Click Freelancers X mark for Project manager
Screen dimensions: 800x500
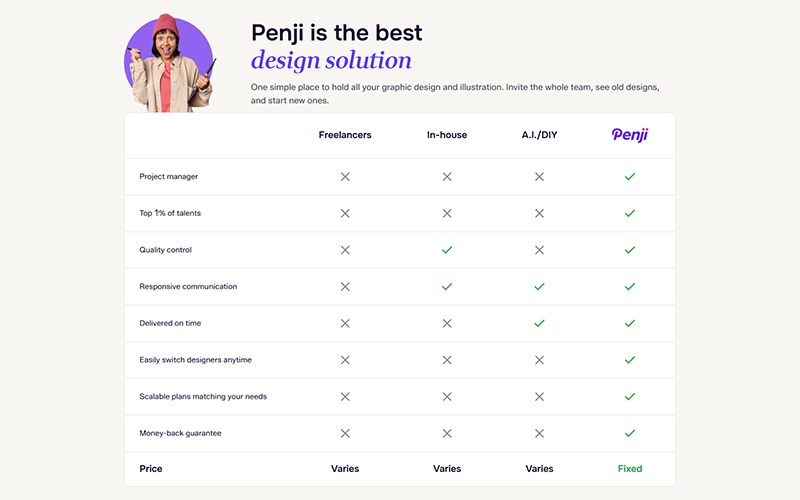pos(345,177)
